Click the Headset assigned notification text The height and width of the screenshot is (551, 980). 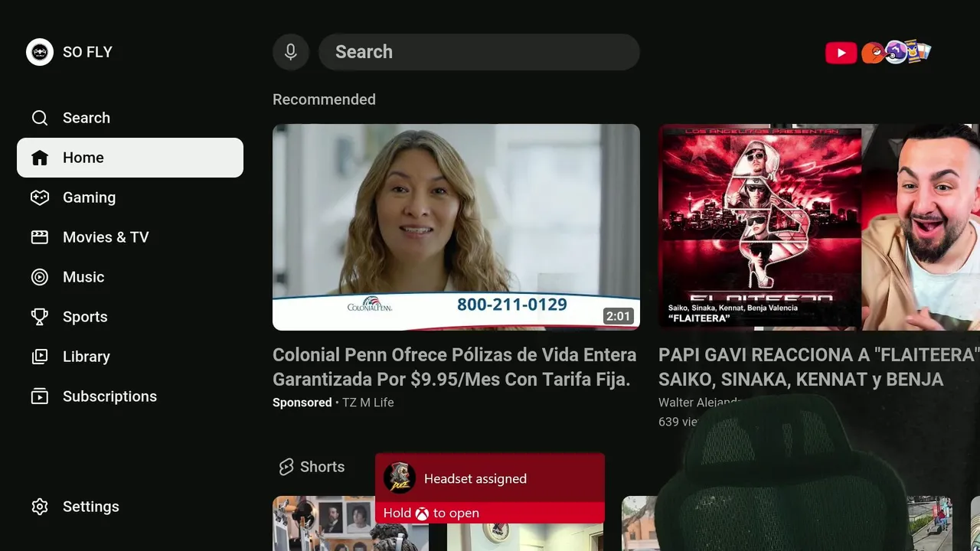point(475,479)
